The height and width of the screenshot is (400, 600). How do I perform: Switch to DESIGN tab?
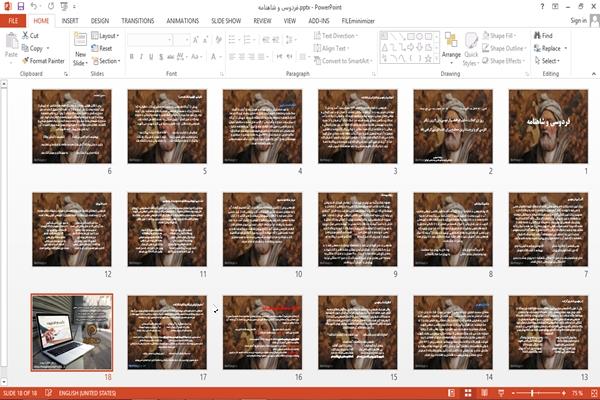click(100, 21)
